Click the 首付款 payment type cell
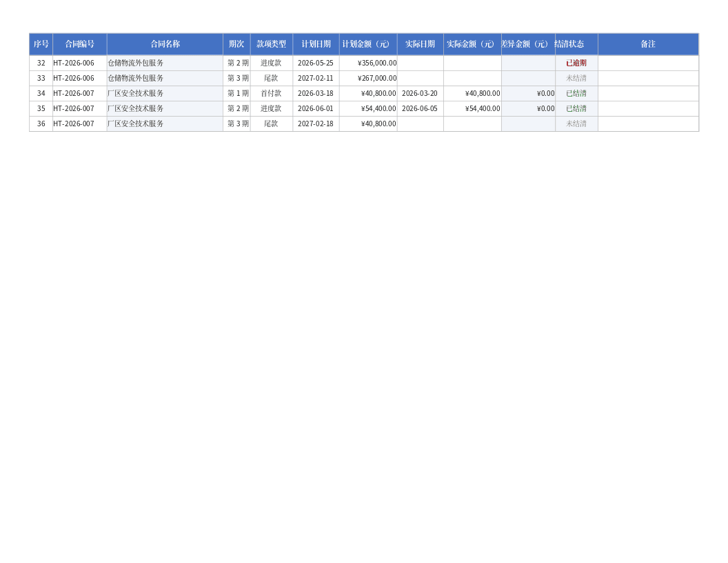The image size is (728, 563). pos(272,93)
